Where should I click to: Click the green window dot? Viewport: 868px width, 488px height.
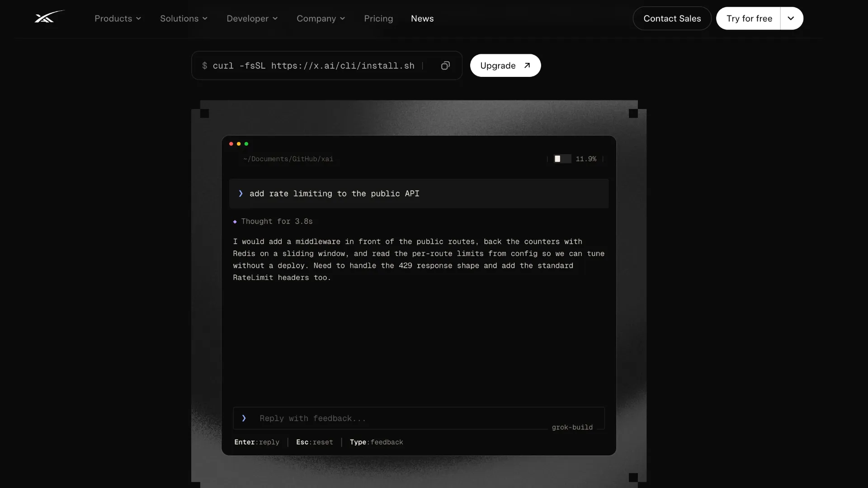pos(246,144)
